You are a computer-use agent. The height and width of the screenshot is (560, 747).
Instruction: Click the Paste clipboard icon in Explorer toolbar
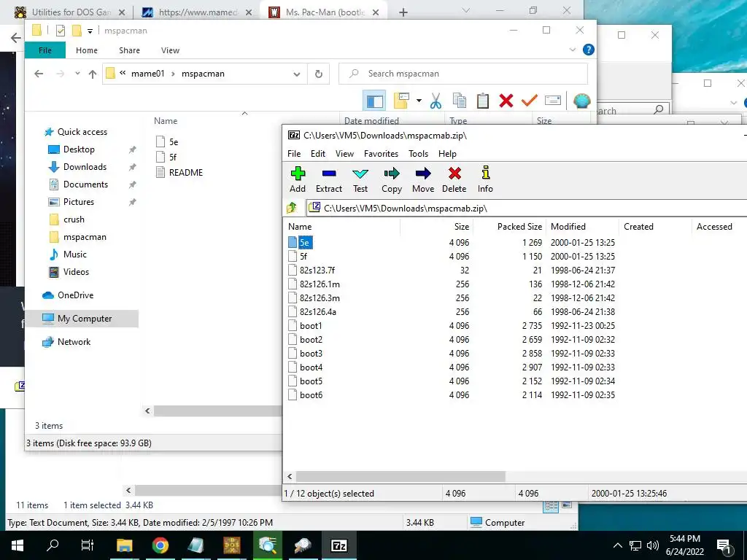point(483,101)
